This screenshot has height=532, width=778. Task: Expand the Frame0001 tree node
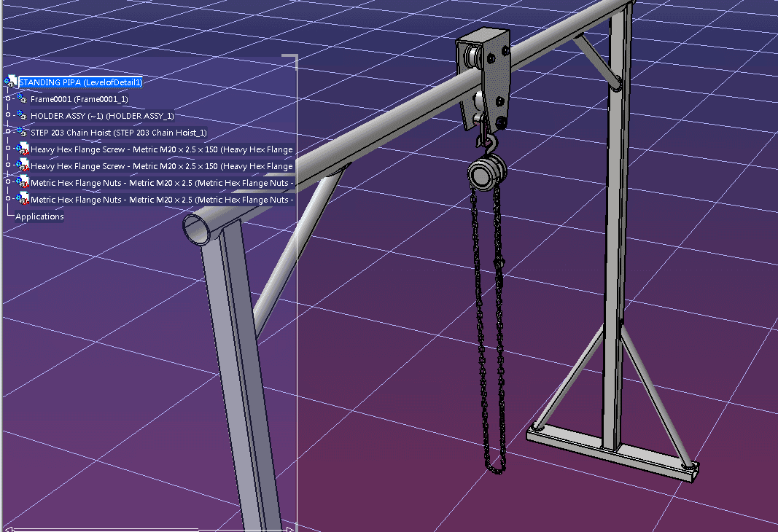pyautogui.click(x=8, y=98)
